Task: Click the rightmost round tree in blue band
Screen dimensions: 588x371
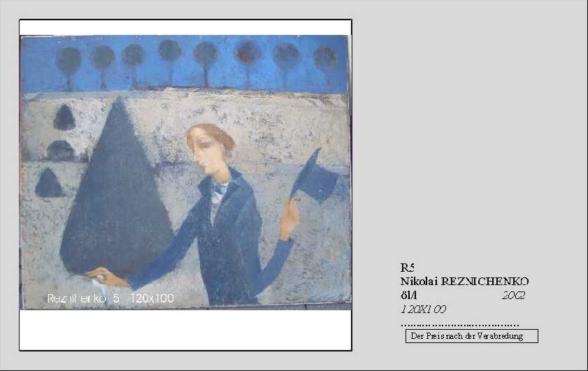Action: coord(326,61)
